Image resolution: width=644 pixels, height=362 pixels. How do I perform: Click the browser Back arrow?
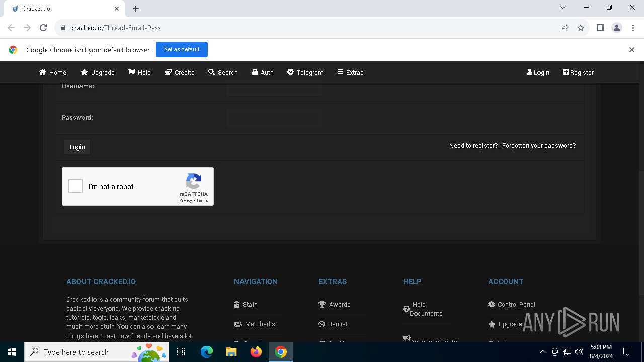tap(11, 28)
